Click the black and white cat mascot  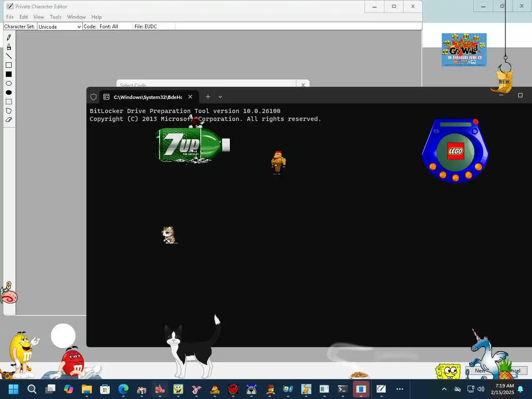point(192,348)
